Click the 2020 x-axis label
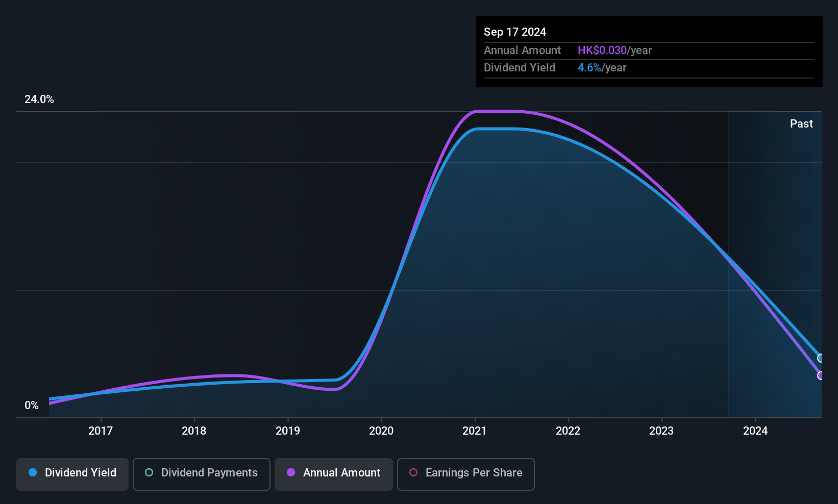The width and height of the screenshot is (838, 504). tap(381, 431)
